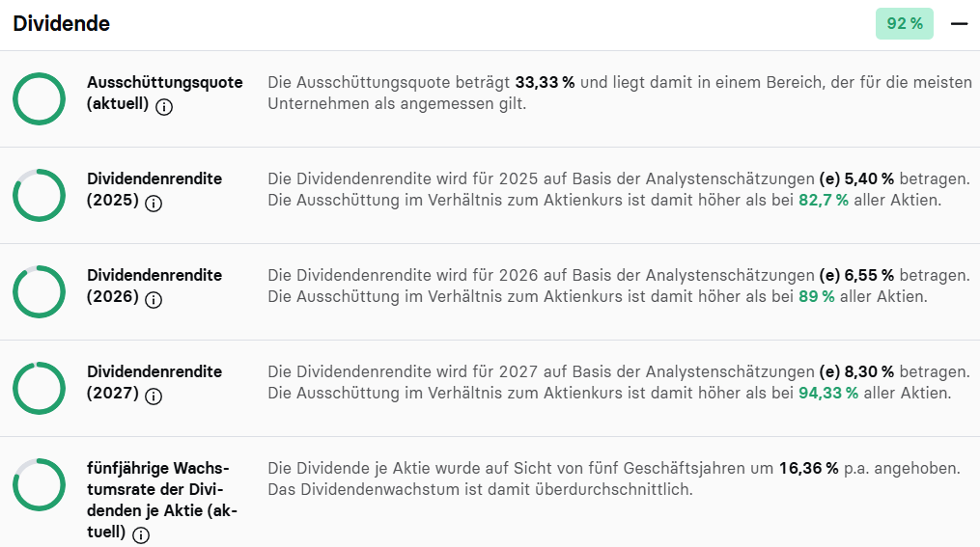Viewport: 980px width, 547px height.
Task: Click the green 82,7 % percentile value
Action: point(824,201)
